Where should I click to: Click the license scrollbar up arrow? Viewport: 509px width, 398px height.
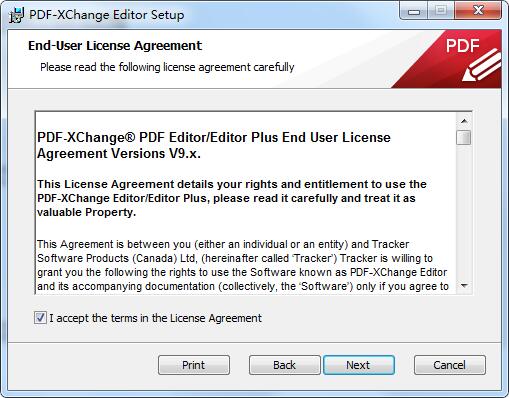(464, 121)
